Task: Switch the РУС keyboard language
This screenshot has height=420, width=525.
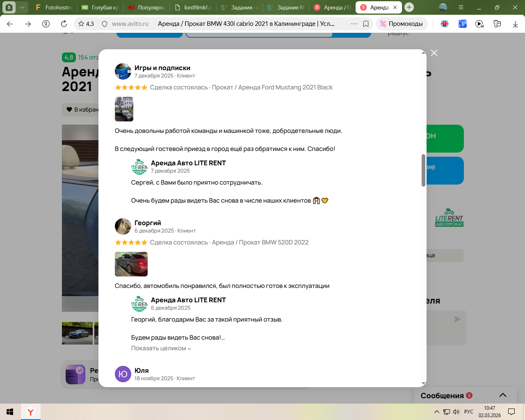Action: (x=469, y=412)
